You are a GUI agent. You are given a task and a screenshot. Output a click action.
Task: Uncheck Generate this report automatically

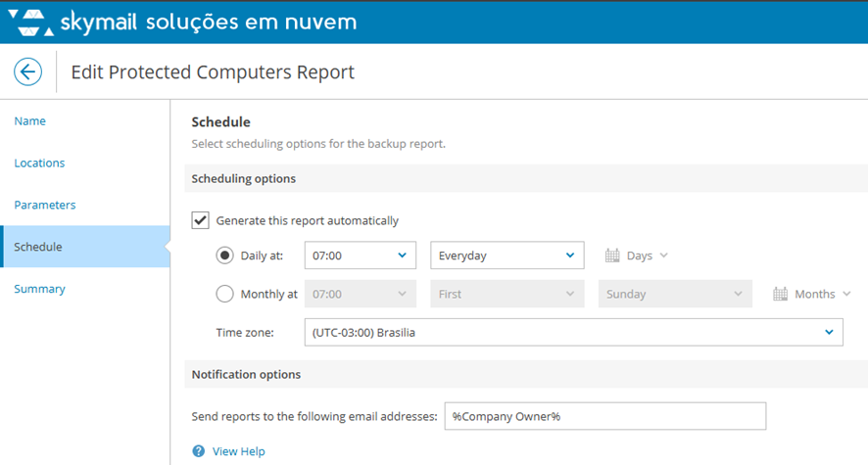coord(200,220)
